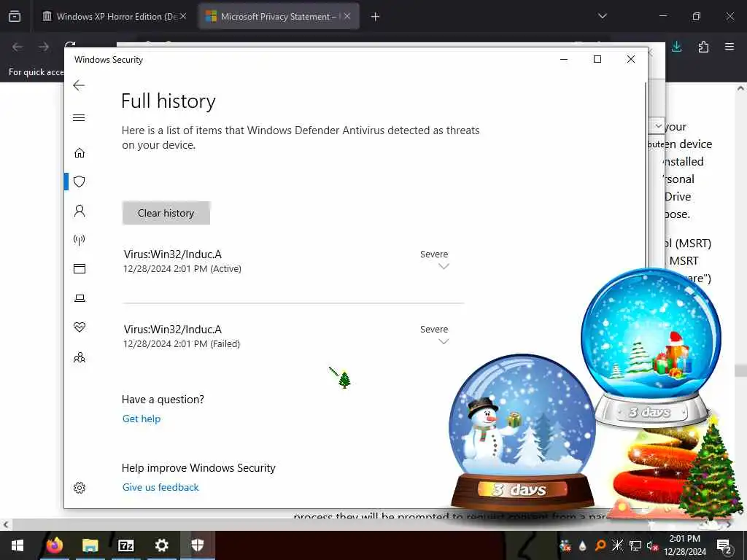Click the browser back arrow
The height and width of the screenshot is (560, 747).
[18, 47]
